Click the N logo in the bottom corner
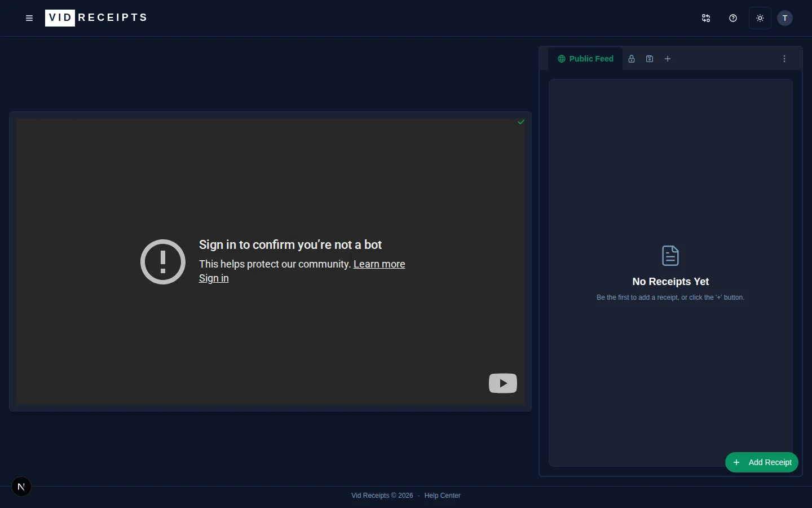 pyautogui.click(x=21, y=487)
